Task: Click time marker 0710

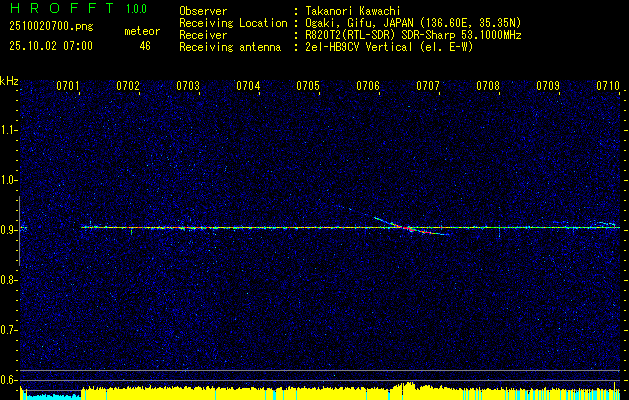Action: click(x=608, y=85)
